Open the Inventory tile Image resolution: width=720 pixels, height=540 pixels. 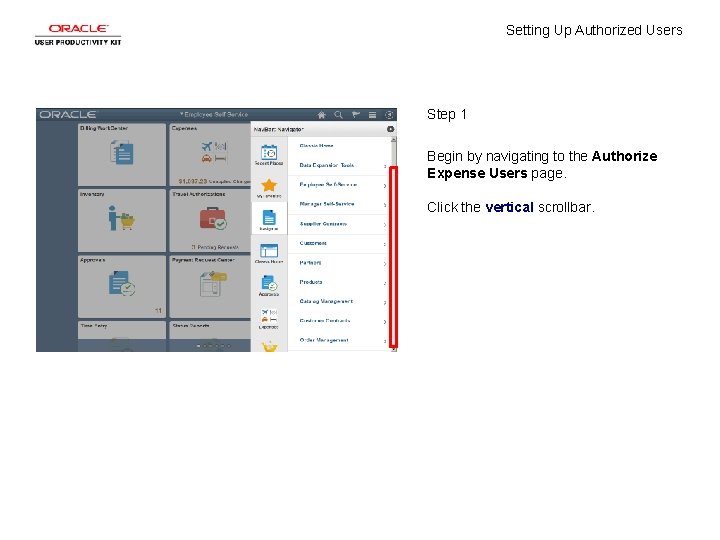(x=122, y=220)
